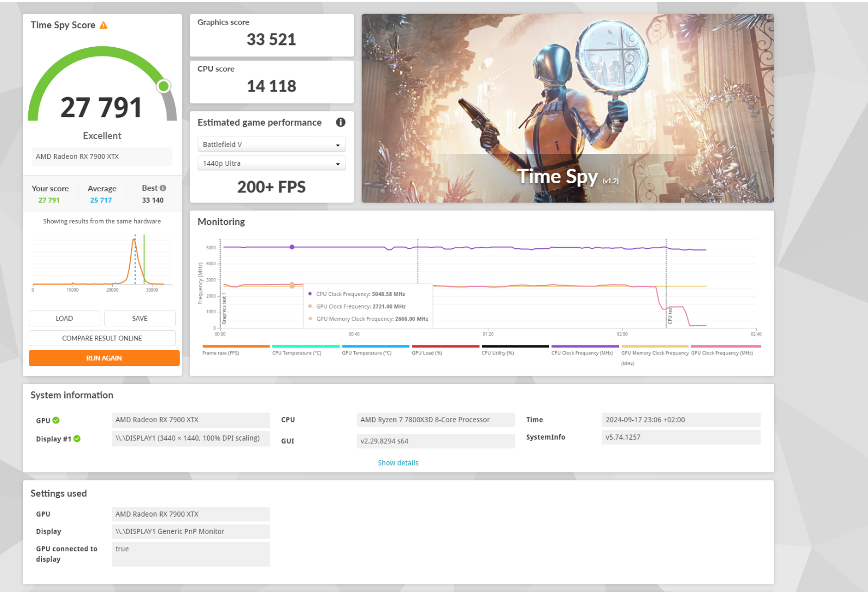Click the AMD Ryzen 7 7800X3D CPU field

[436, 420]
